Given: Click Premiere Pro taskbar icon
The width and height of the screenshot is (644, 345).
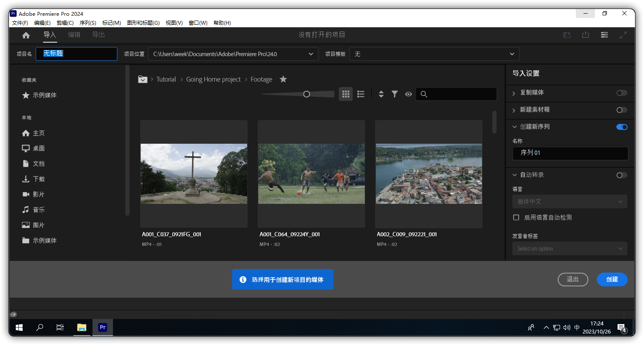Looking at the screenshot, I should [x=102, y=328].
